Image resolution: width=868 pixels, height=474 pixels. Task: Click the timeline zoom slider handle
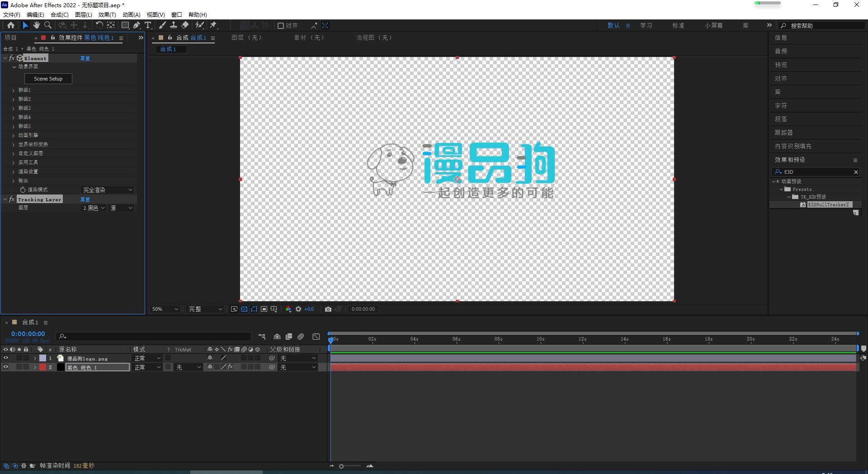[x=341, y=466]
